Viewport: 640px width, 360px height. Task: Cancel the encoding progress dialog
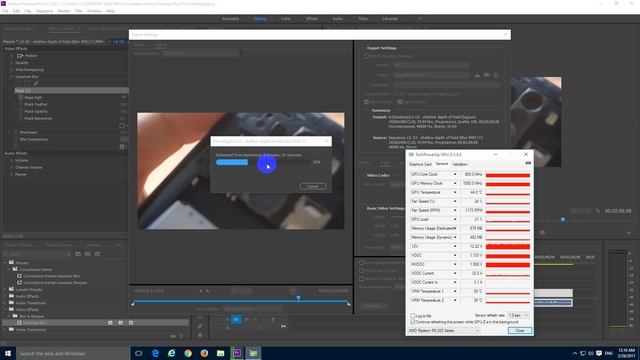(x=313, y=186)
